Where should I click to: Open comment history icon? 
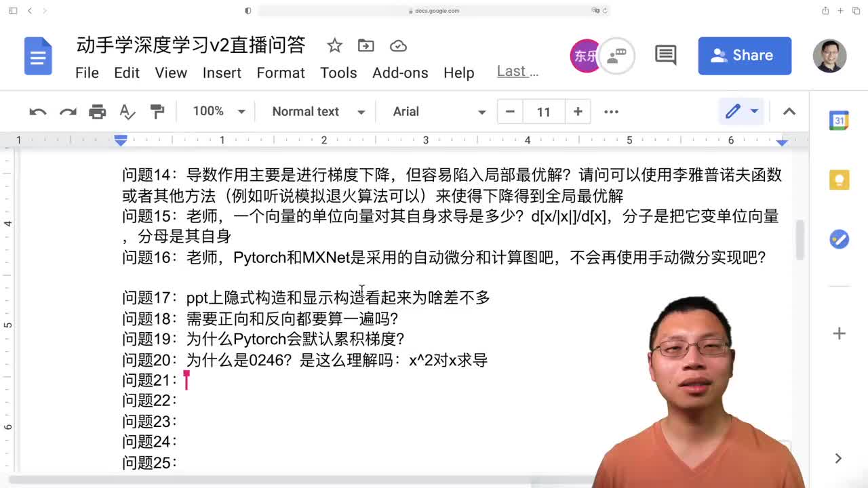pyautogui.click(x=665, y=56)
